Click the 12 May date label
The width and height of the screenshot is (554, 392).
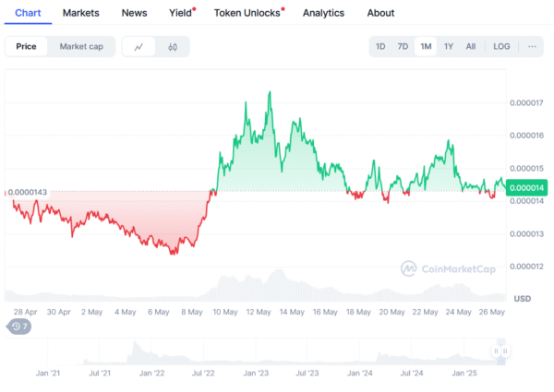[259, 313]
